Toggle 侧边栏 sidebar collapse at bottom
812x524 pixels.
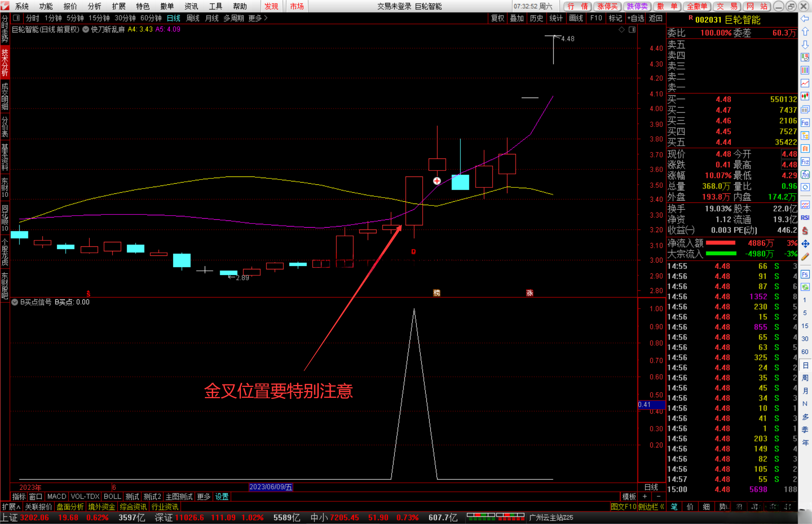tap(651, 507)
